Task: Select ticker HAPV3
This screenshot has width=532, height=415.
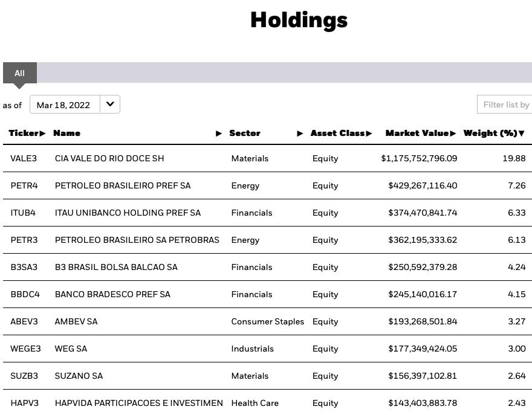Action: [x=24, y=403]
